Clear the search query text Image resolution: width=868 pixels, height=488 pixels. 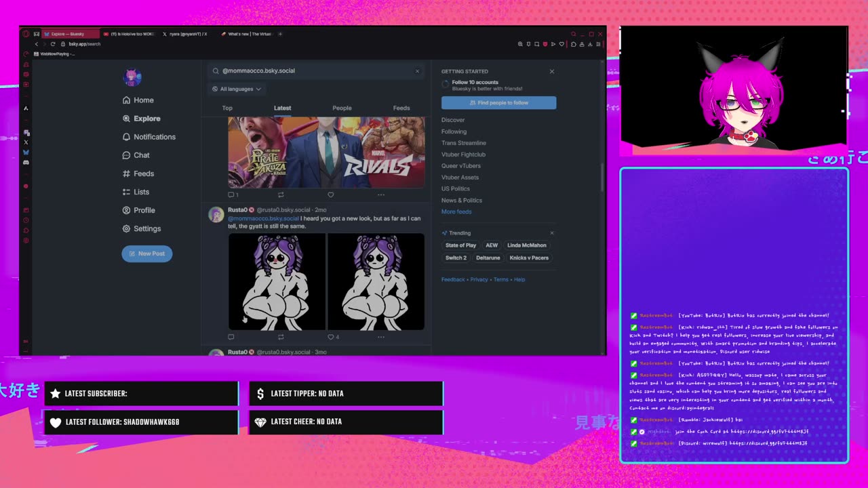click(x=417, y=70)
